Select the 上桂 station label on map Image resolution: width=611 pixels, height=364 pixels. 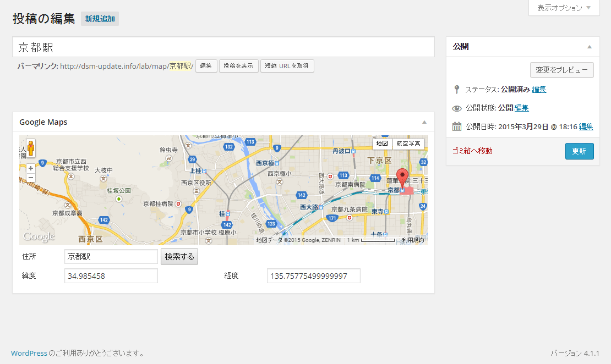coord(198,171)
